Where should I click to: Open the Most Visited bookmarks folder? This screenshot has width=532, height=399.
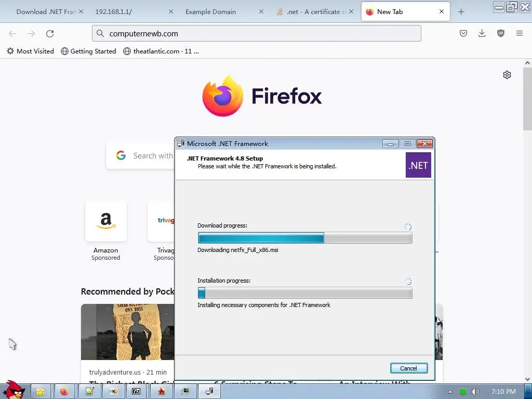[x=31, y=51]
